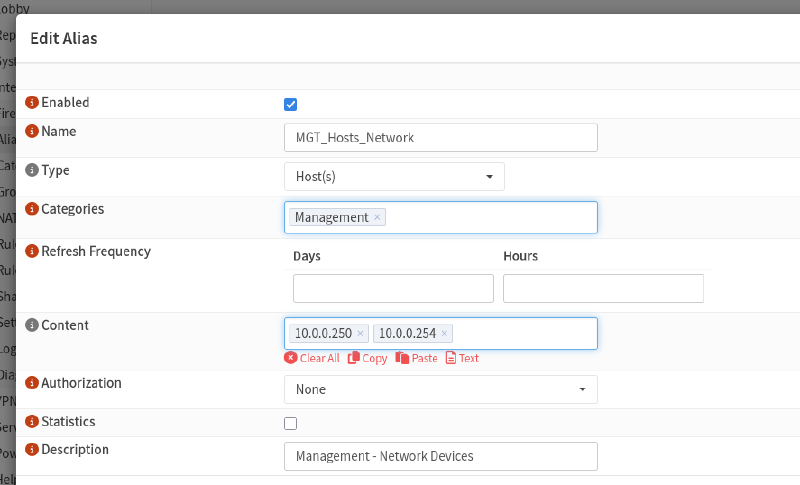Remove the Management category tag
This screenshot has width=800, height=485.
click(x=377, y=217)
